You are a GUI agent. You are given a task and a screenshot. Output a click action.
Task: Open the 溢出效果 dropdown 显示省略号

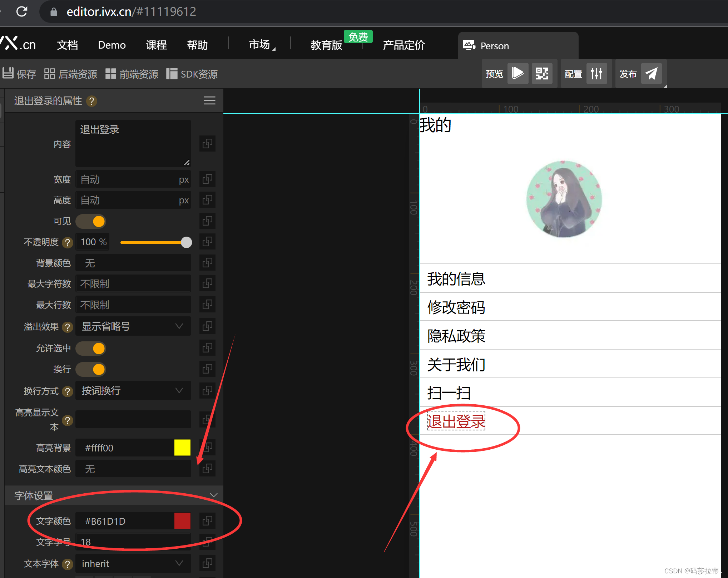tap(133, 326)
